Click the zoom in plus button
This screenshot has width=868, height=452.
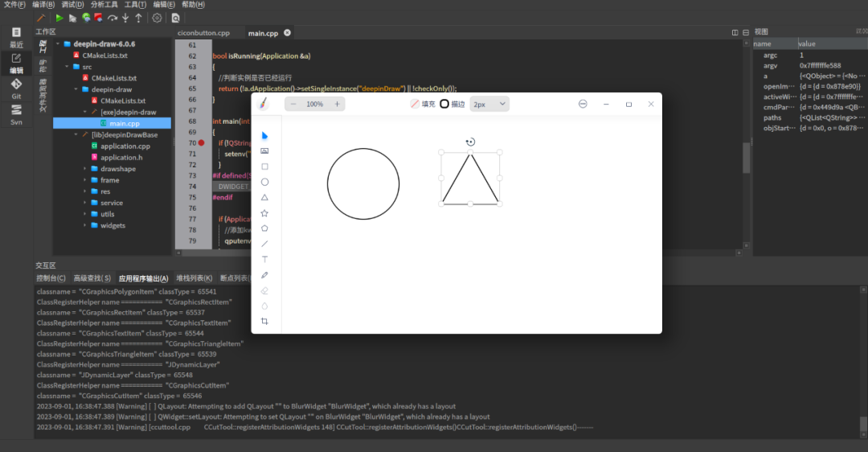pos(338,104)
